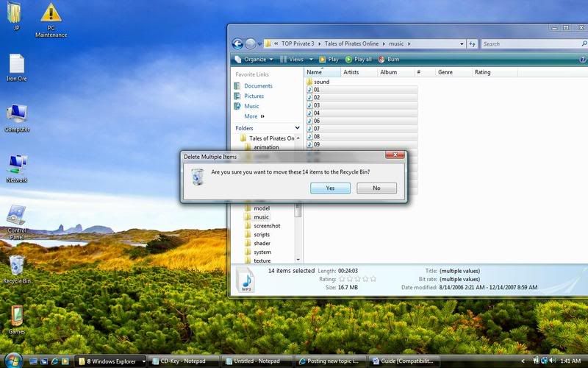The height and width of the screenshot is (368, 588).
Task: Open Music in Favorite Links
Action: pyautogui.click(x=251, y=106)
